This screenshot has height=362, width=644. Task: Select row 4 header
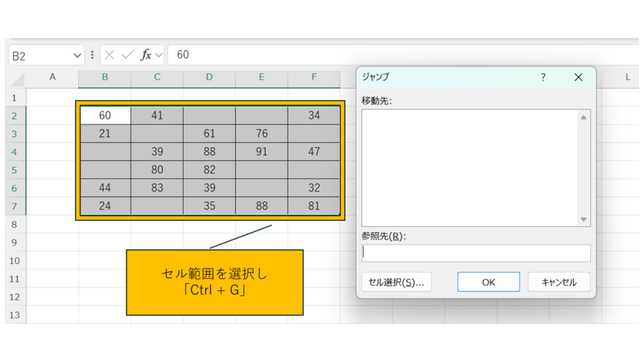[15, 151]
